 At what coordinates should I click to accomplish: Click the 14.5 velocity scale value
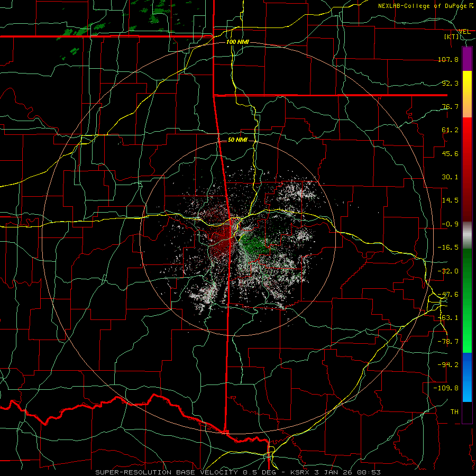pos(450,200)
